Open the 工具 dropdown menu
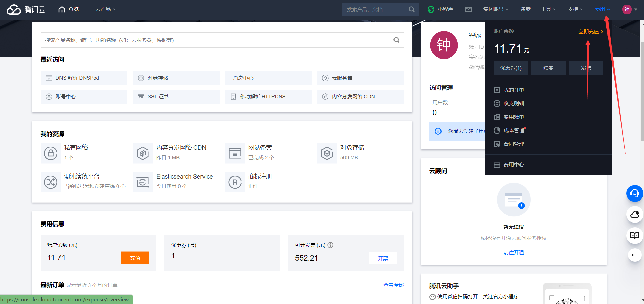 [x=548, y=9]
